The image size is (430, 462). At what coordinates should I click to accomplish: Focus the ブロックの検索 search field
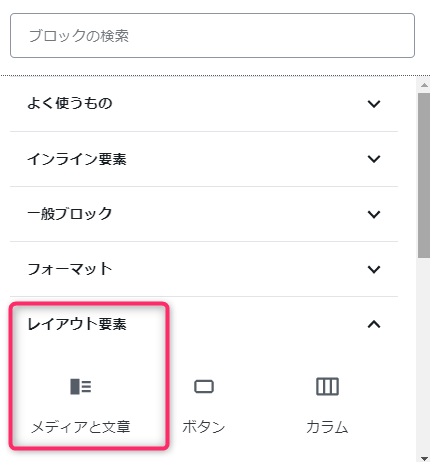(x=212, y=36)
